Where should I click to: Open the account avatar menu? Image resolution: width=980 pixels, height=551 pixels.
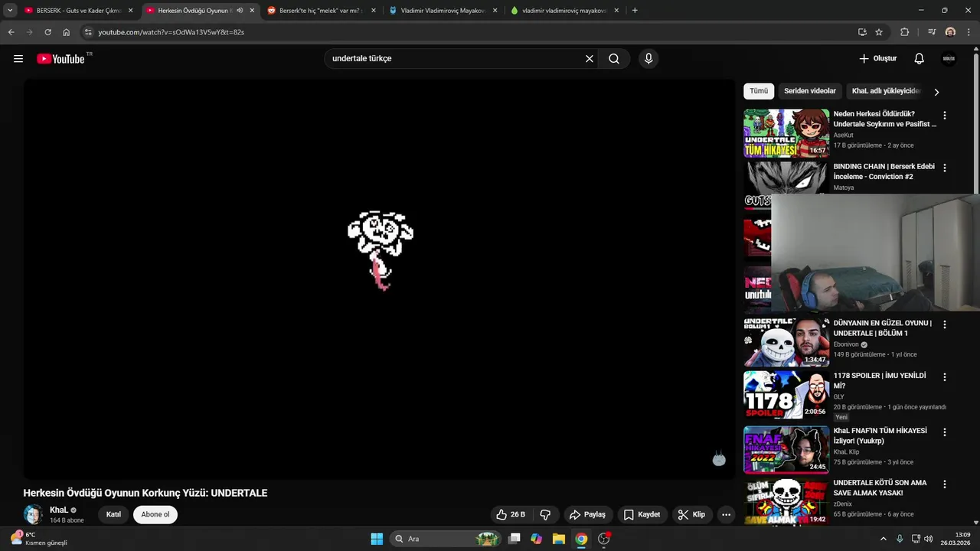coord(949,59)
